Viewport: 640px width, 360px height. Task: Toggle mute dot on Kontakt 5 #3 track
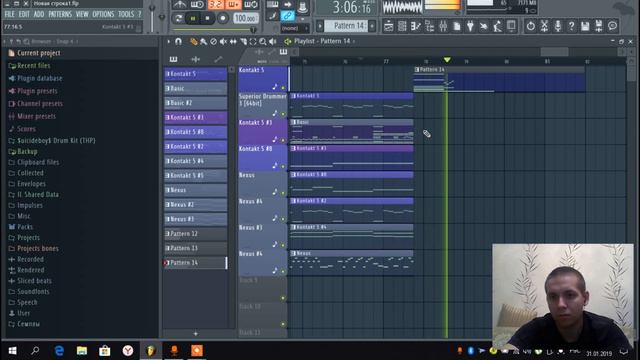click(x=283, y=140)
